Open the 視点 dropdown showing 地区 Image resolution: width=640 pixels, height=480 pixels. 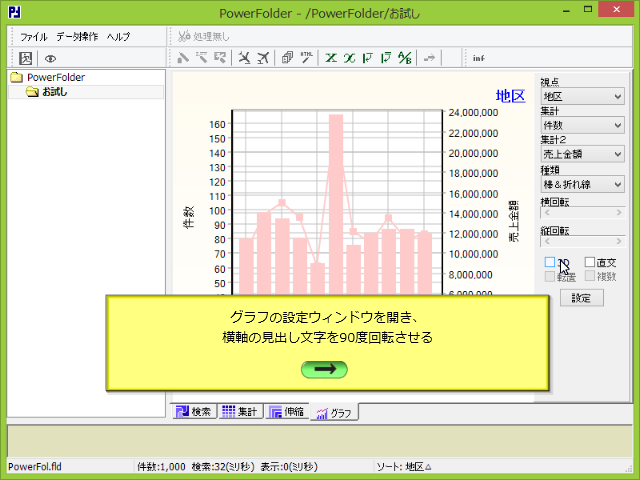point(582,96)
